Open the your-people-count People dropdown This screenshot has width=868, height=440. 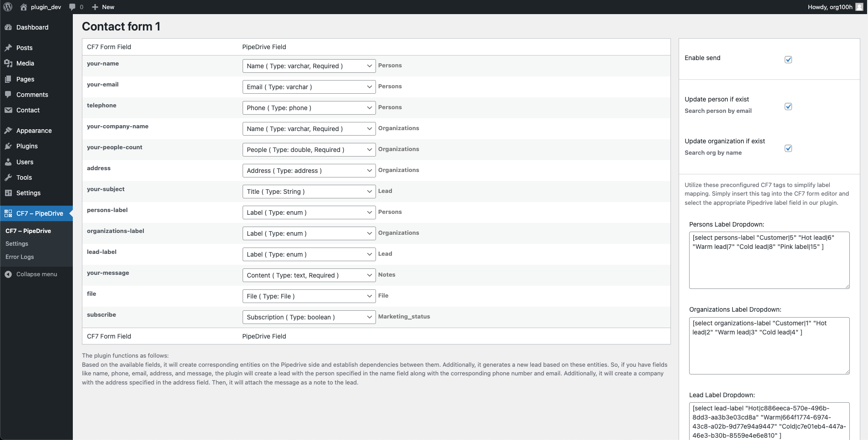click(x=309, y=150)
